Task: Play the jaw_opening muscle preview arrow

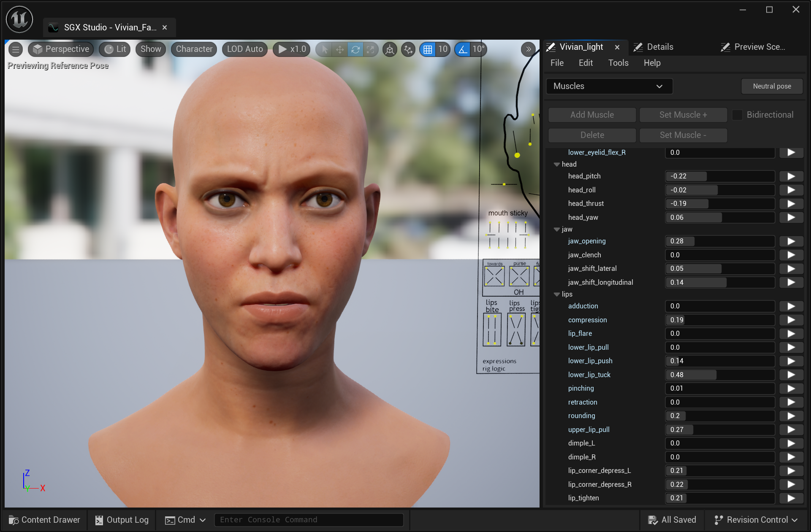Action: 791,241
